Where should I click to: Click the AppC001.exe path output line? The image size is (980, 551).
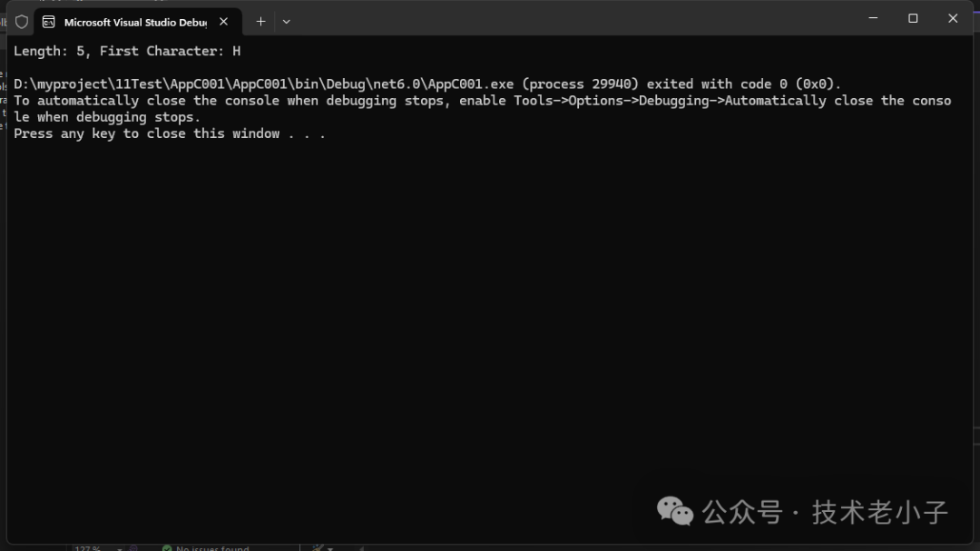tap(426, 84)
